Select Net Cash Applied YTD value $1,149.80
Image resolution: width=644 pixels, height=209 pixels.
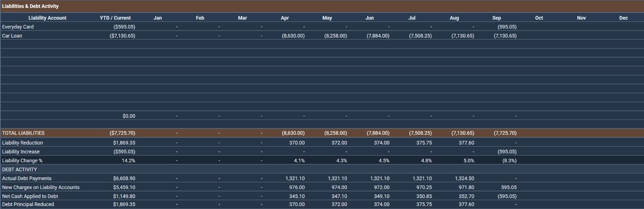click(x=124, y=196)
